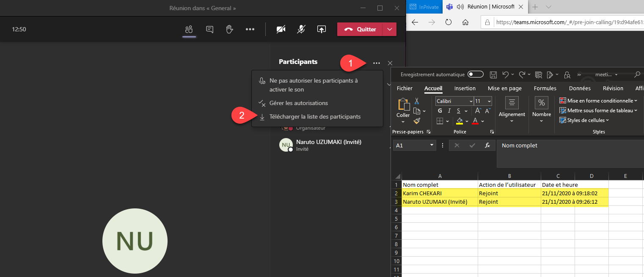Open the meeting chat in Teams
Image resolution: width=644 pixels, height=277 pixels.
pyautogui.click(x=209, y=29)
